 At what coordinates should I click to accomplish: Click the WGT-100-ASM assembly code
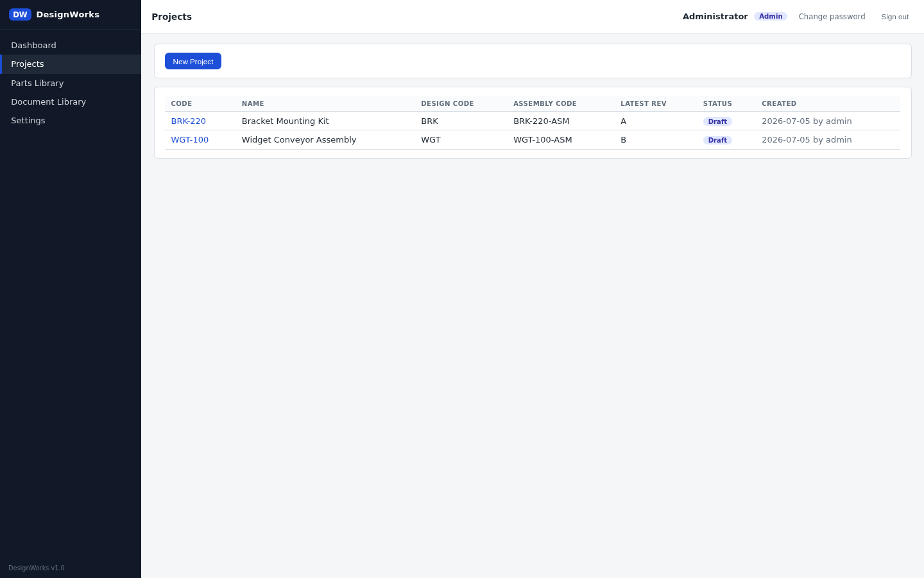(x=542, y=139)
